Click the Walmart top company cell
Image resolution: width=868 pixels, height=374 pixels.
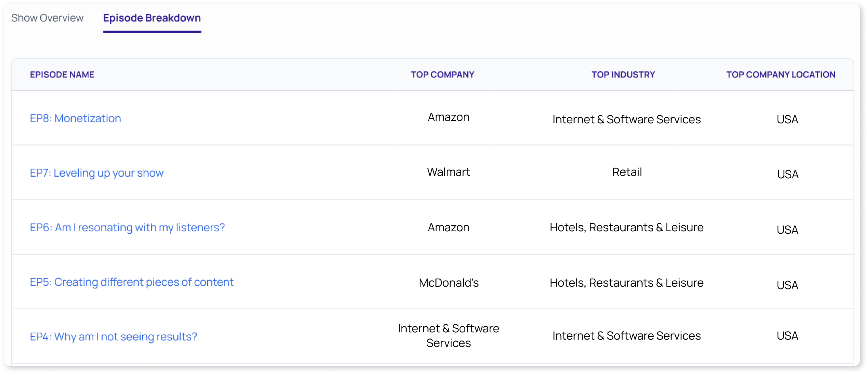[448, 172]
